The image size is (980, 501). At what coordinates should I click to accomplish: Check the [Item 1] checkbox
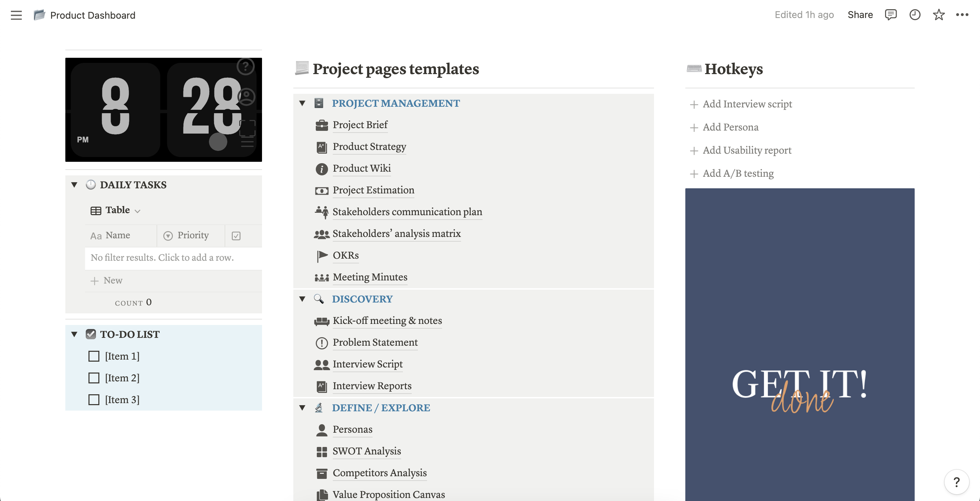[94, 356]
